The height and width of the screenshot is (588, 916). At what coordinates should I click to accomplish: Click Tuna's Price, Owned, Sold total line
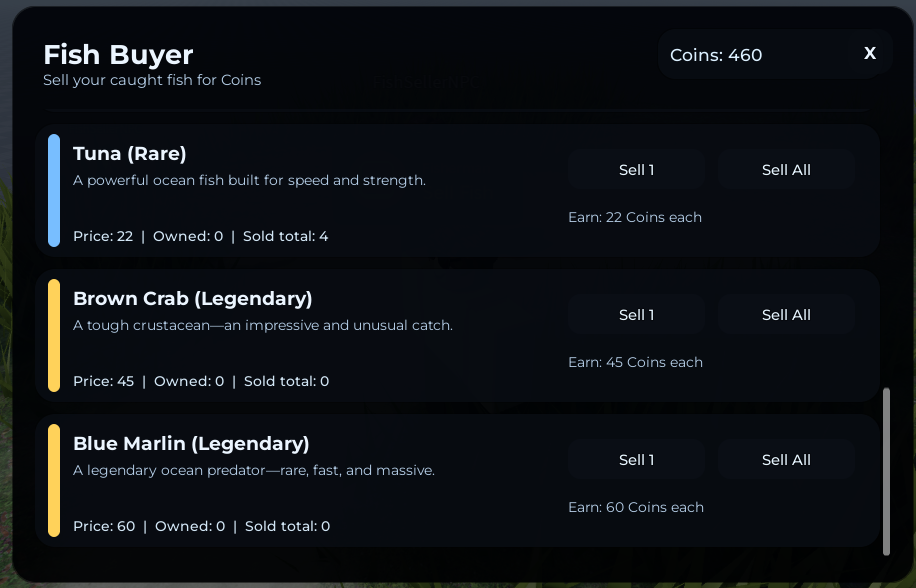[x=200, y=237]
